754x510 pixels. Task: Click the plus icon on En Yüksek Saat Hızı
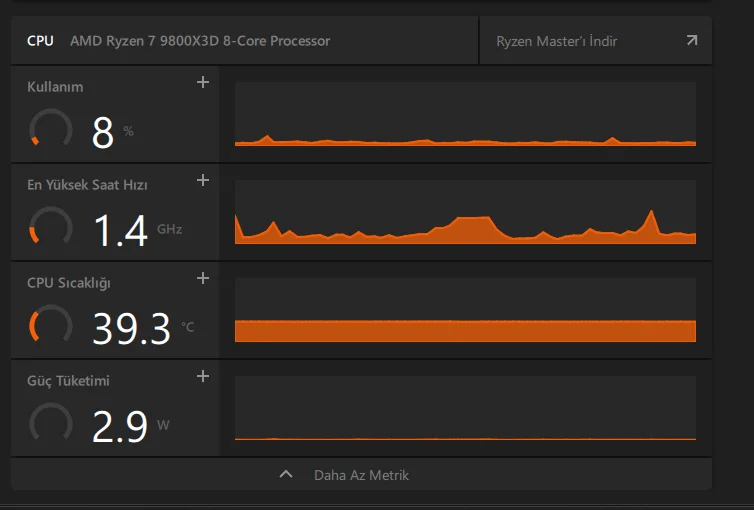tap(203, 180)
